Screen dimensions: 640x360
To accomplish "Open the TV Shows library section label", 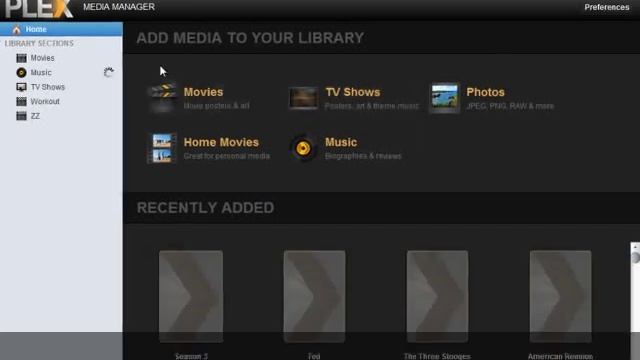I will pyautogui.click(x=48, y=87).
